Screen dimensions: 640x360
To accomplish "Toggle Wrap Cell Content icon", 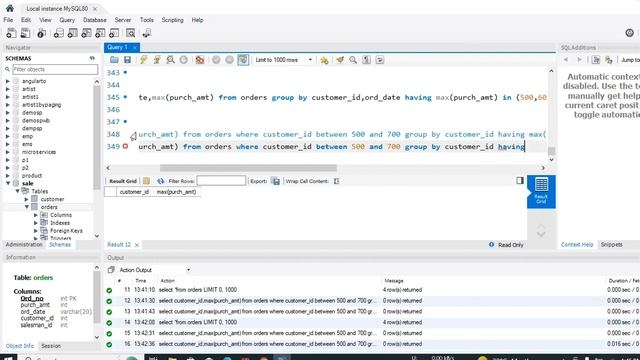I will point(336,181).
